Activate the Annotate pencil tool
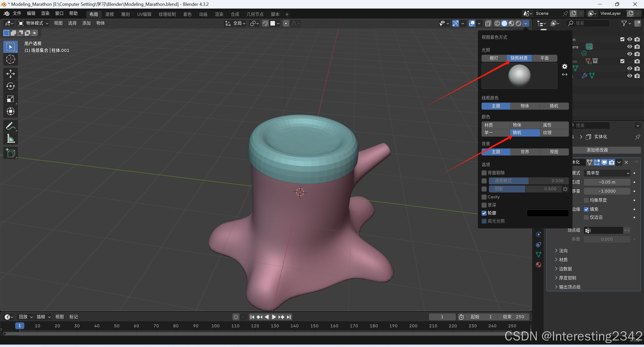 (10, 126)
